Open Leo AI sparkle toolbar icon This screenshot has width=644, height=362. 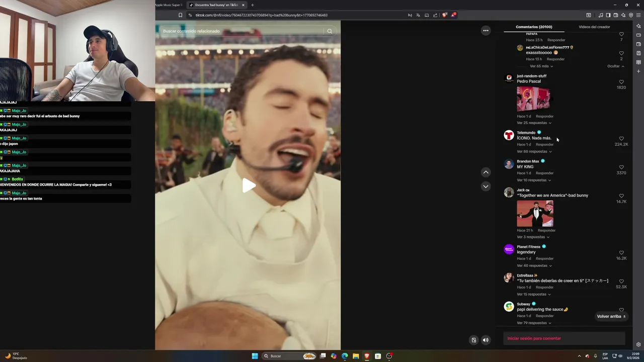pyautogui.click(x=623, y=15)
